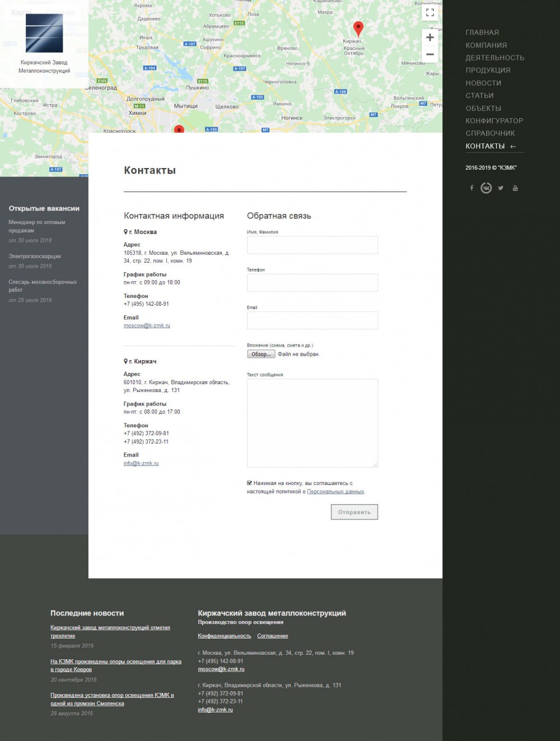
Task: Open the СПРАВОЧНИК menu item
Action: (490, 133)
